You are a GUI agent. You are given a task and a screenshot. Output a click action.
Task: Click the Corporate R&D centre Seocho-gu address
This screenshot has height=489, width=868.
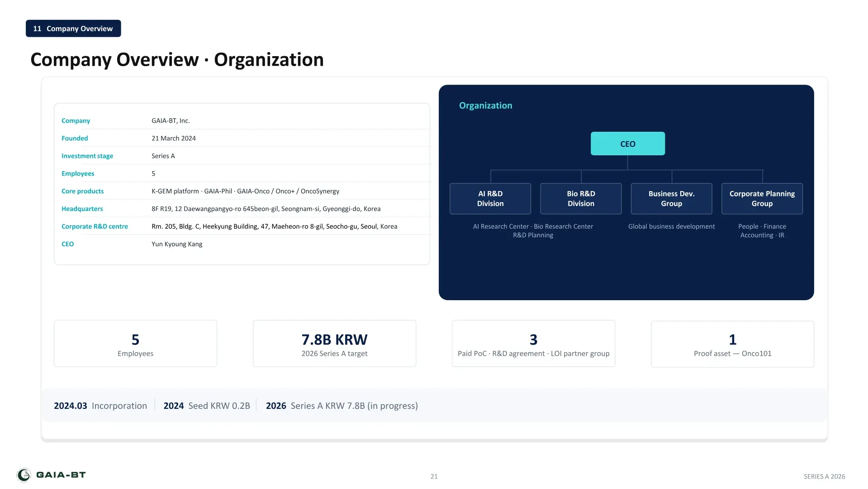(x=275, y=226)
